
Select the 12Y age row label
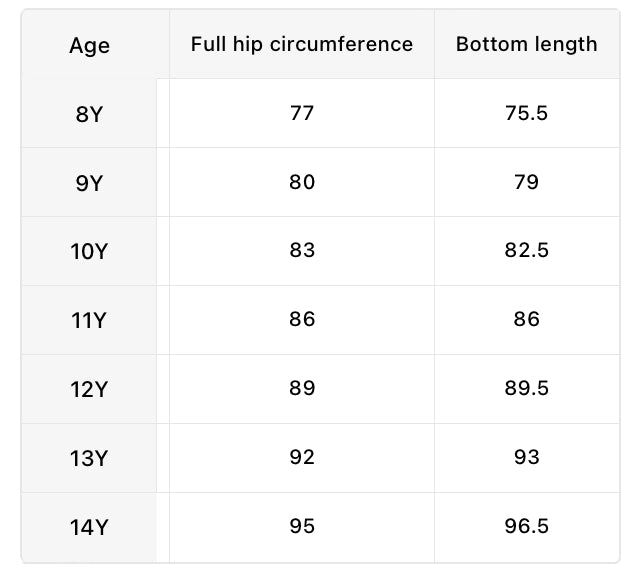click(x=89, y=390)
